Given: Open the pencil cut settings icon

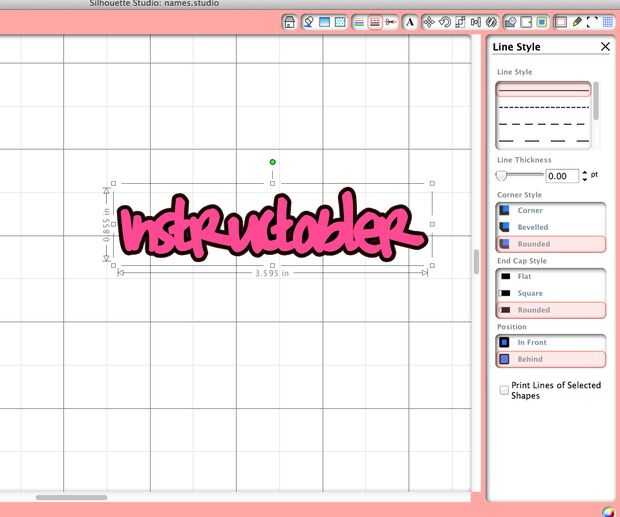Looking at the screenshot, I should 577,22.
